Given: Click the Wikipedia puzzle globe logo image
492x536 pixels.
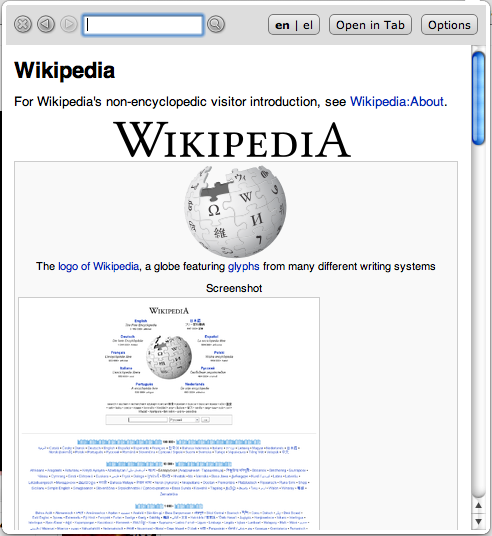Looking at the screenshot, I should click(236, 211).
